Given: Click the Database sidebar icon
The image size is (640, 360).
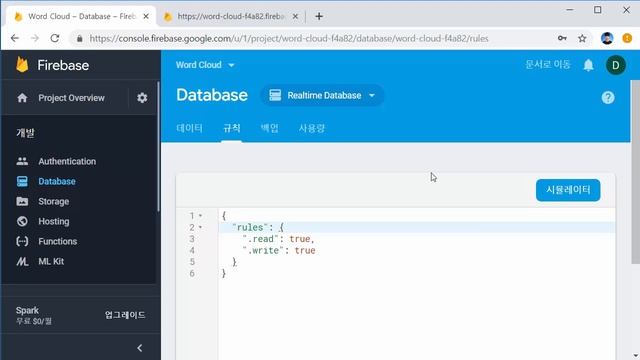Looking at the screenshot, I should (22, 181).
